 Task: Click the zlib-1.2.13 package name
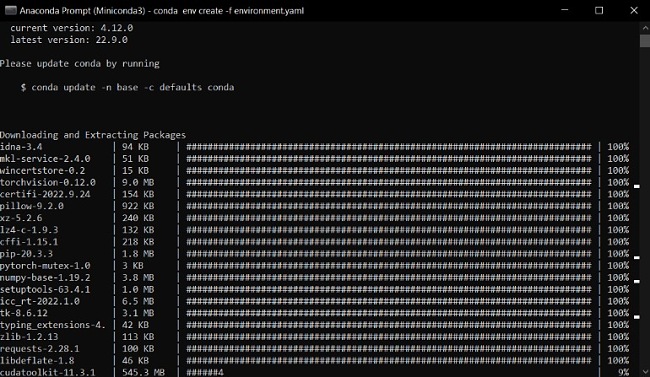coord(29,337)
